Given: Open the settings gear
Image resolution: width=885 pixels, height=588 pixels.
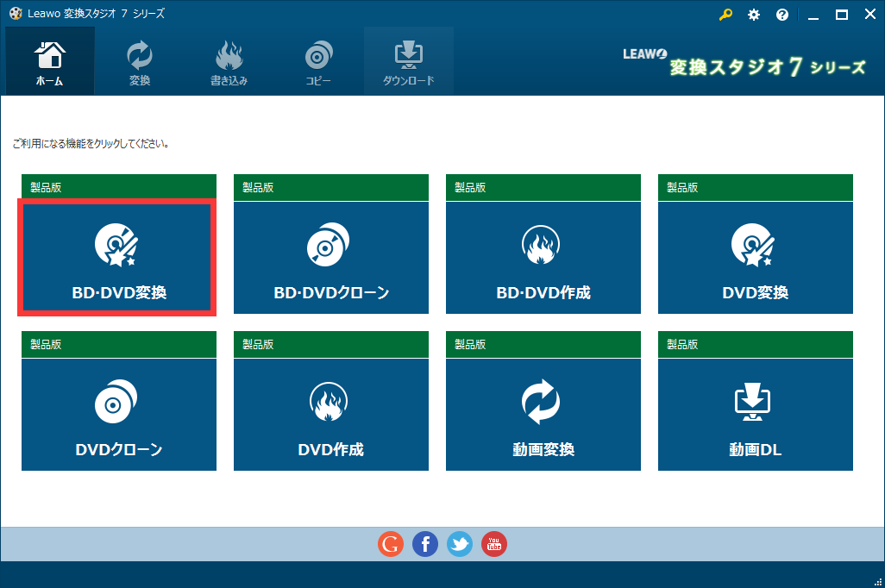Looking at the screenshot, I should click(753, 14).
